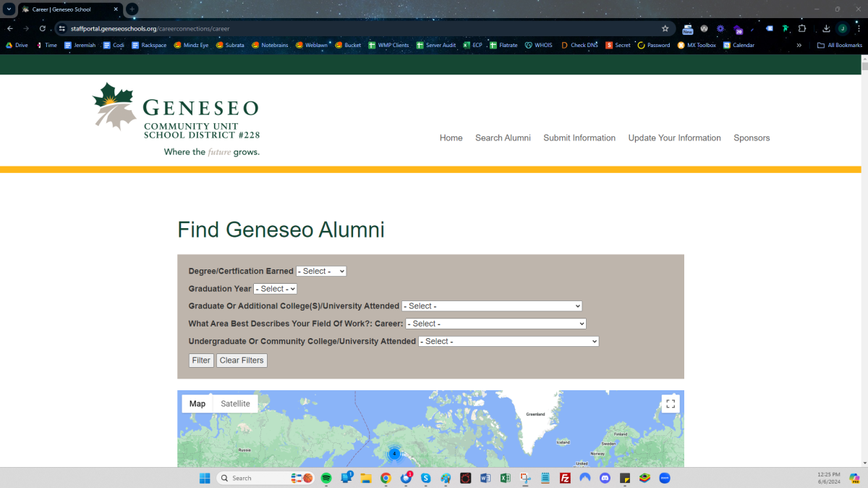Select the Map view type

point(197,404)
